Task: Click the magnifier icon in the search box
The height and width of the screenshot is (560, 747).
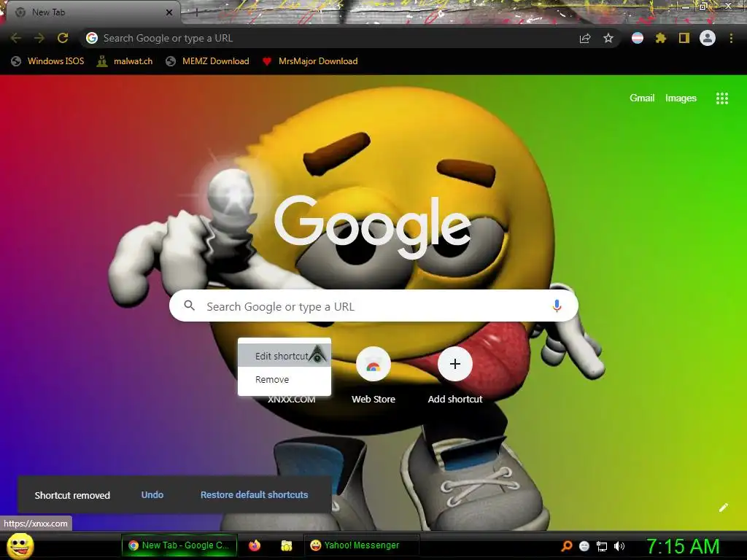Action: (189, 306)
